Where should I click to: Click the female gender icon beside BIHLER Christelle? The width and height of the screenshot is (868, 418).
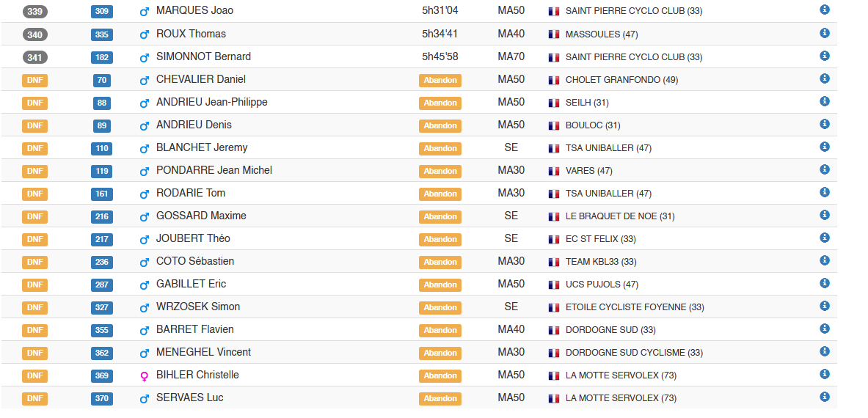145,376
